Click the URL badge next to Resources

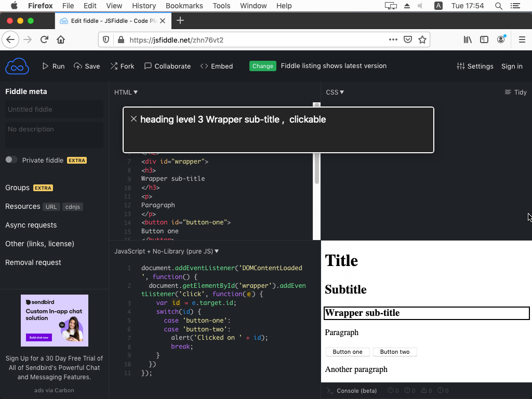tap(51, 207)
